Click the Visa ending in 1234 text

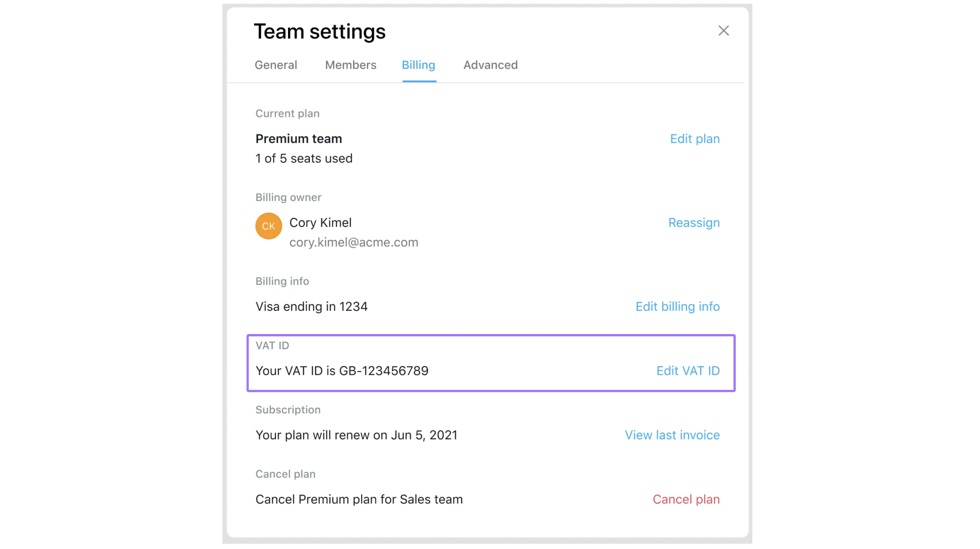point(312,307)
